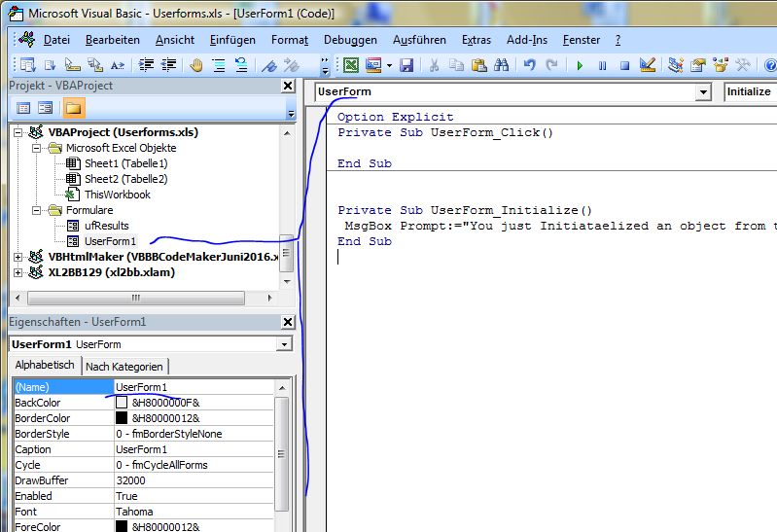Select ufResults form in project tree
This screenshot has height=532, width=777.
107,226
